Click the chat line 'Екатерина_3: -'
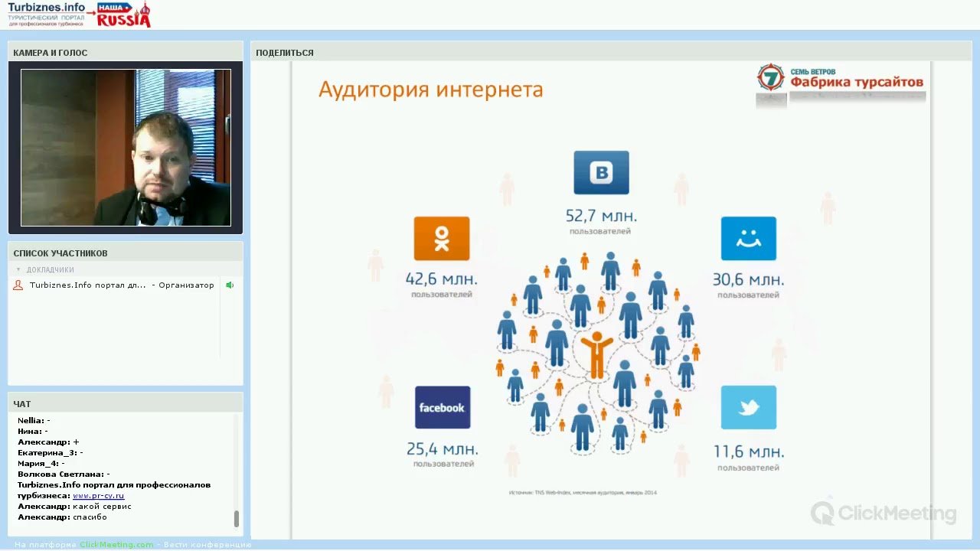This screenshot has width=980, height=551. (x=50, y=453)
